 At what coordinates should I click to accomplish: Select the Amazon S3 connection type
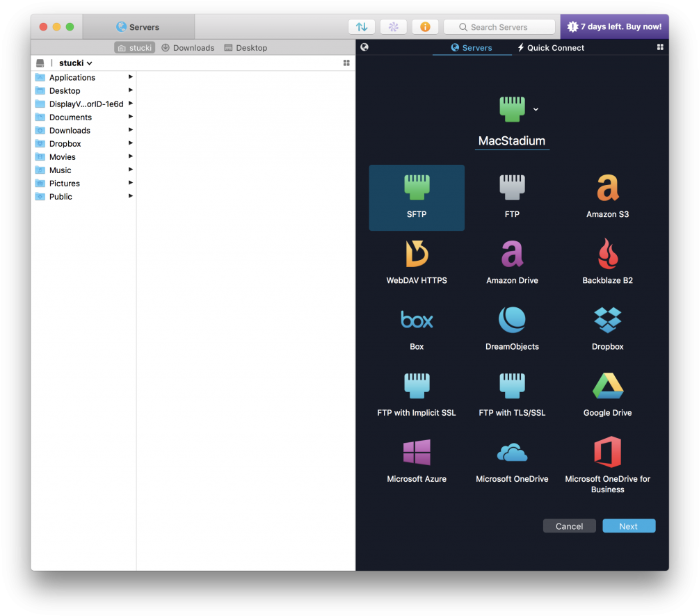click(x=607, y=188)
